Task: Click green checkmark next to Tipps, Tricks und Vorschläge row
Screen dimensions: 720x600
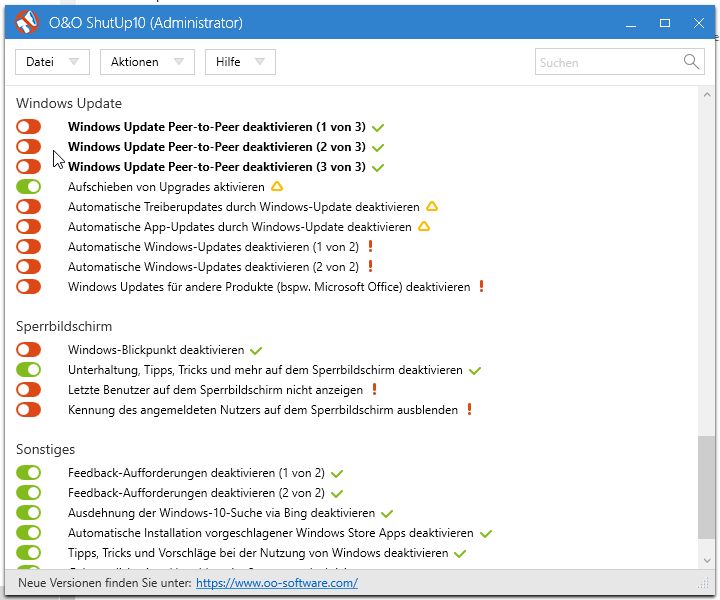Action: tap(460, 554)
